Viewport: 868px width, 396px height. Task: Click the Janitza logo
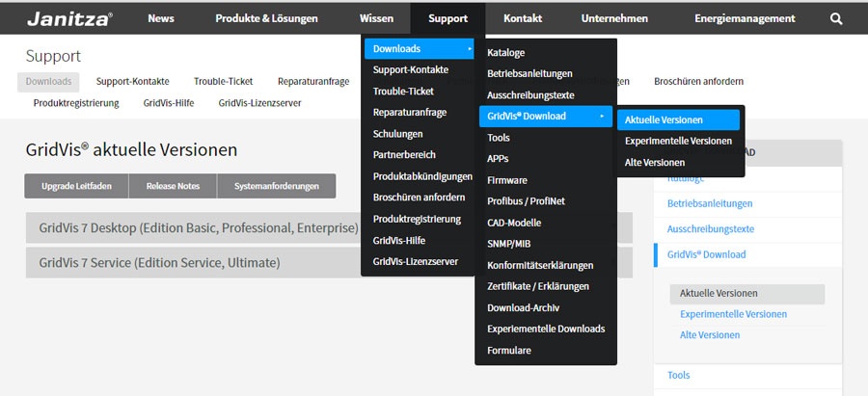pyautogui.click(x=69, y=19)
